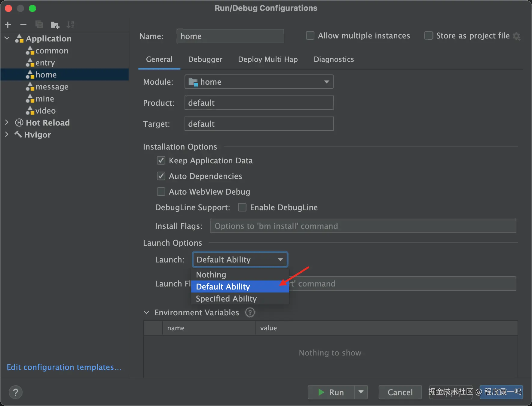This screenshot has height=406, width=532.
Task: Click the copy configuration icon
Action: pyautogui.click(x=39, y=25)
